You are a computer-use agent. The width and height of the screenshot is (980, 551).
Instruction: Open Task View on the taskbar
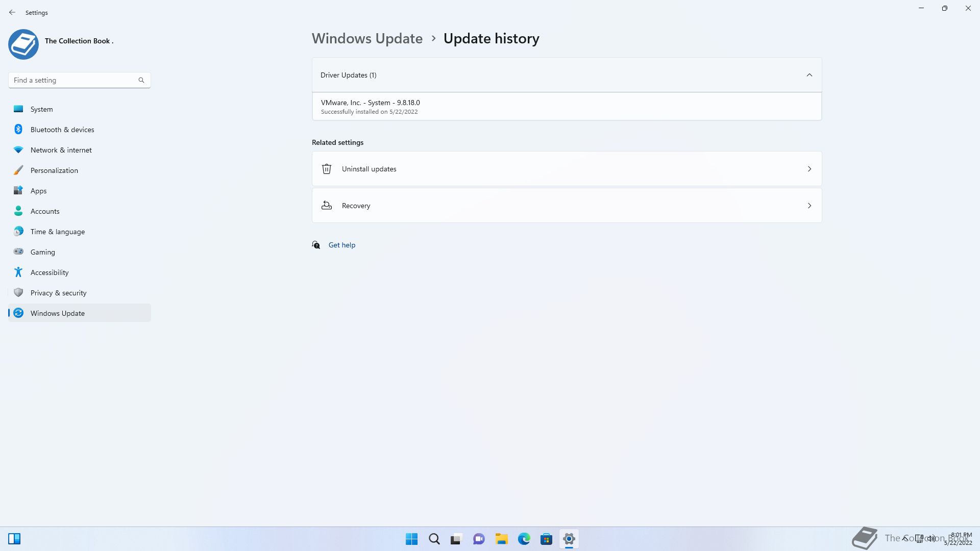456,539
